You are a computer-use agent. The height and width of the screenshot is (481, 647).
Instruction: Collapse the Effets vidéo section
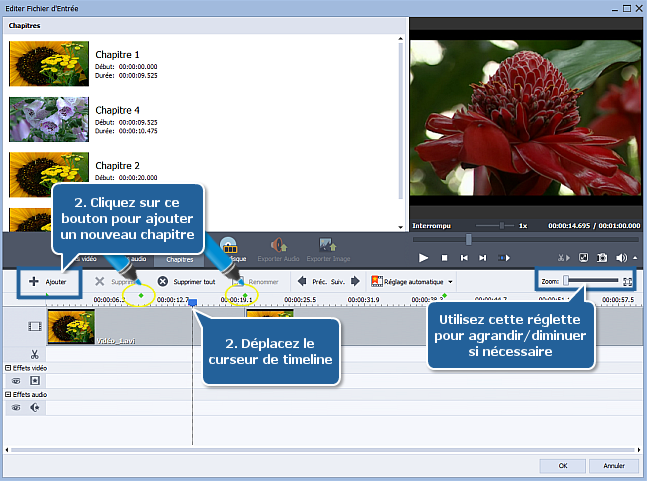(8, 368)
